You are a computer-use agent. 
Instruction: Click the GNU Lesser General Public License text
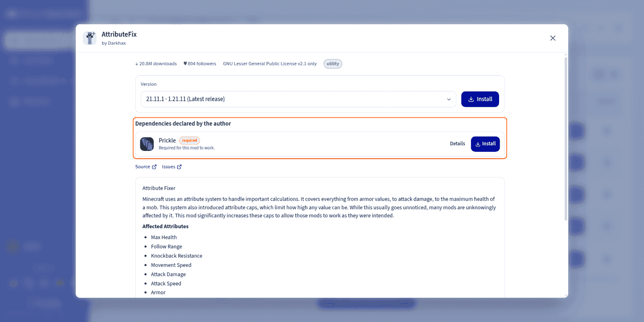pos(270,64)
